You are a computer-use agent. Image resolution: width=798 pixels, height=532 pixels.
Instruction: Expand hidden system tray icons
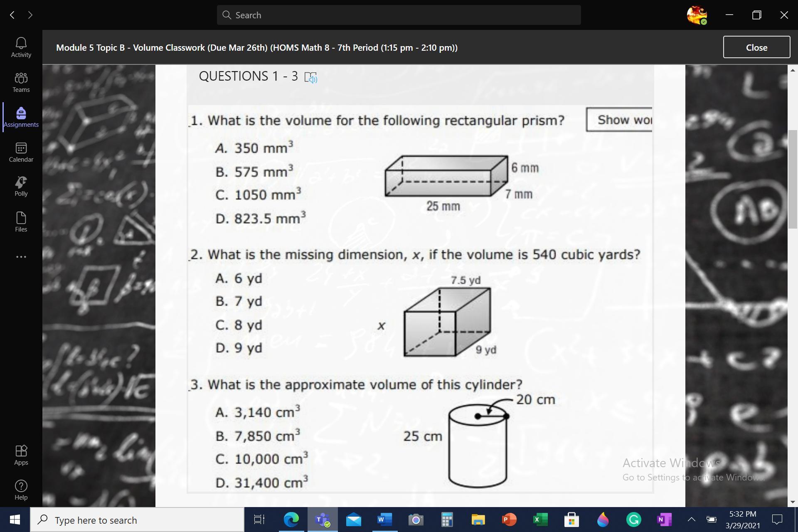click(x=691, y=519)
